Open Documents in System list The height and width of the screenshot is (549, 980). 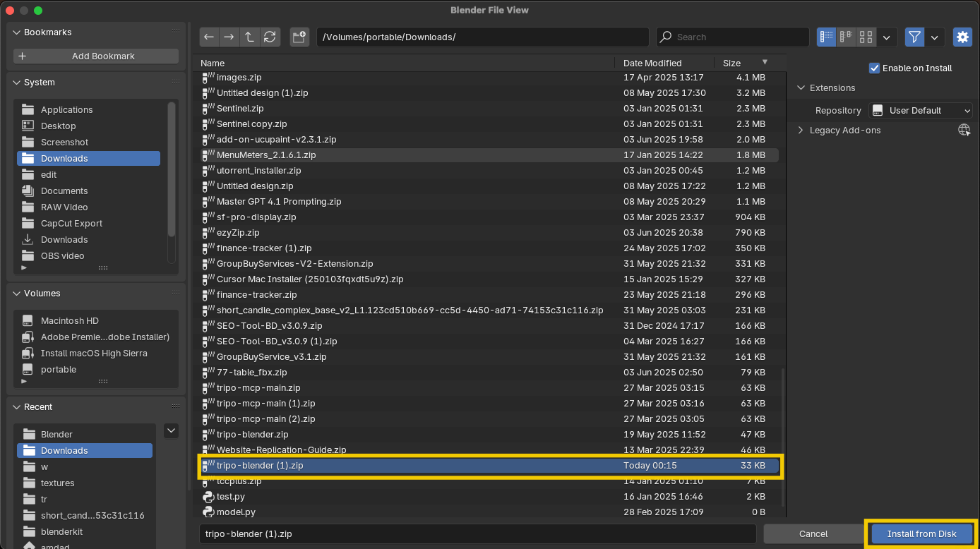pos(88,191)
